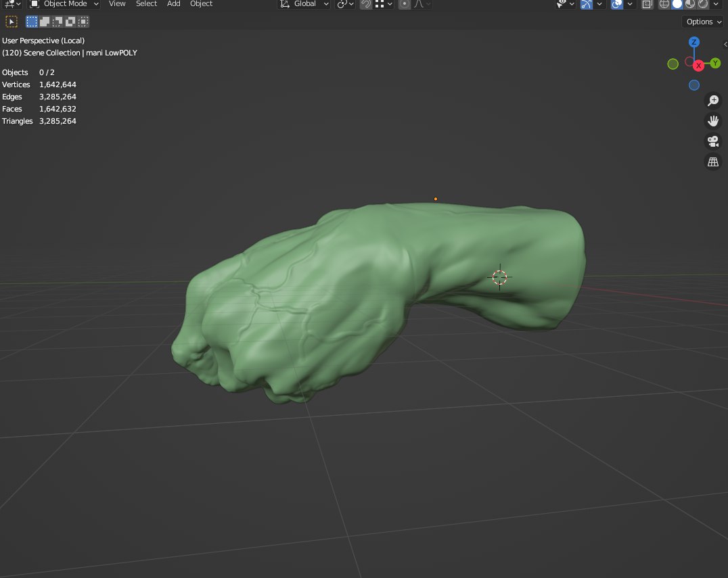Click the negative Z axis gizmo circle
This screenshot has width=728, height=578.
[694, 85]
